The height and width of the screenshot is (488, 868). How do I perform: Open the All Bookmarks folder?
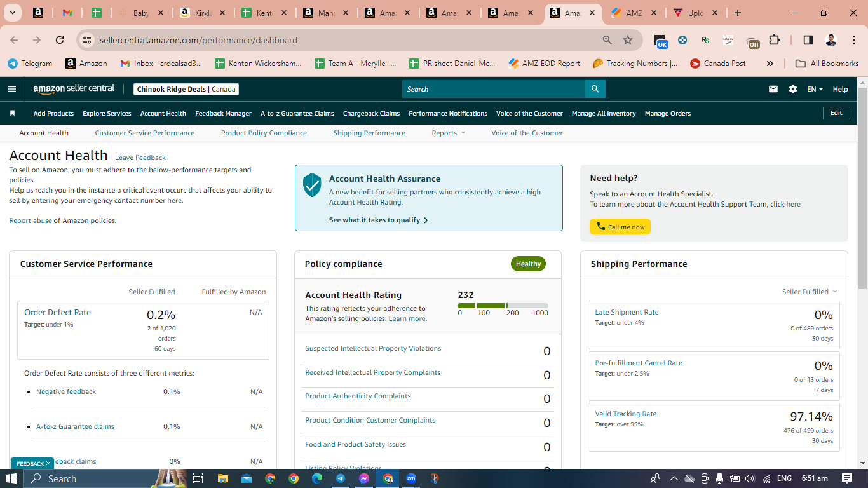(x=827, y=64)
